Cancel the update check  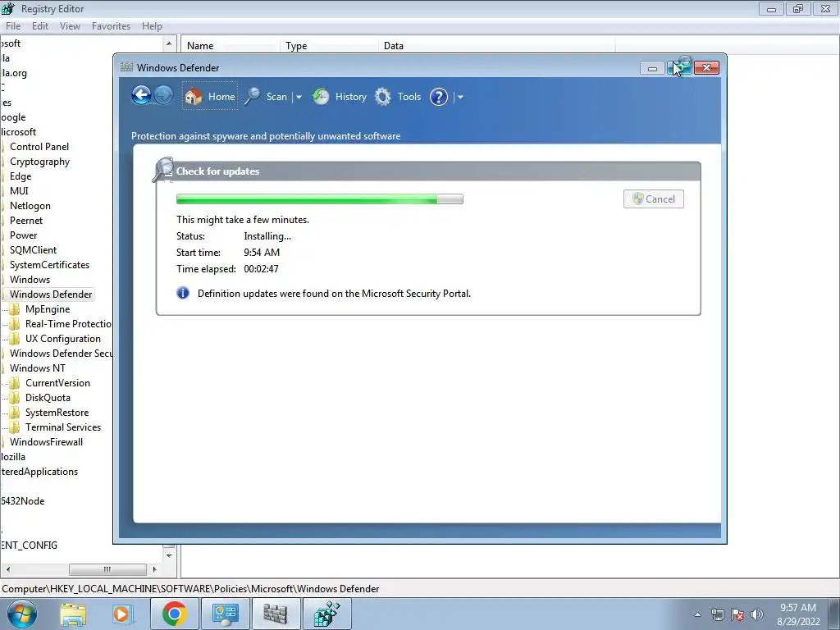point(654,199)
